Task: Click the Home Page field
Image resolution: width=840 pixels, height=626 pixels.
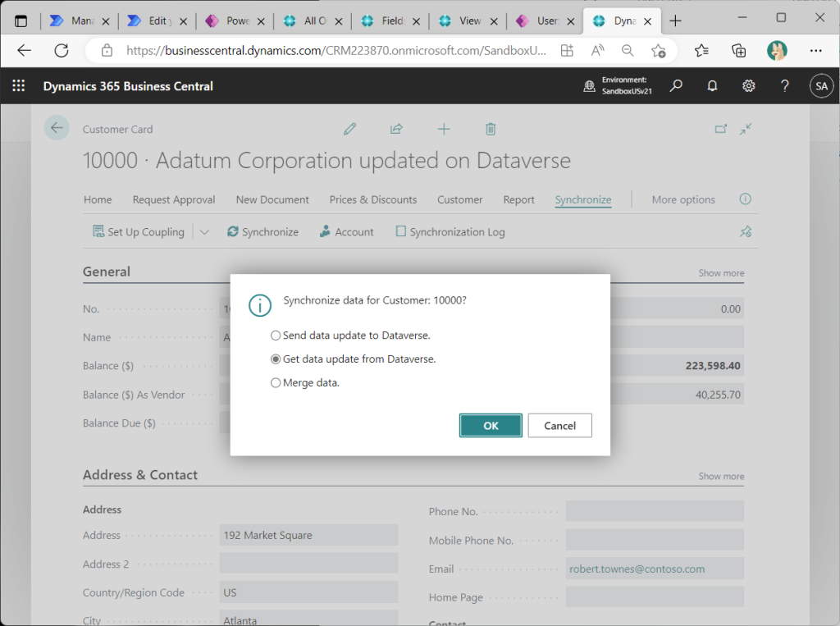Action: coord(655,597)
